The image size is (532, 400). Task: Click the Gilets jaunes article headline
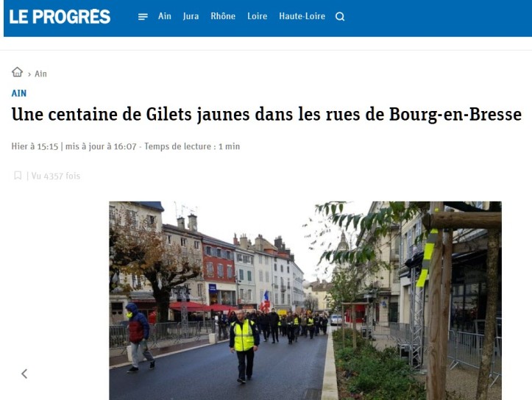click(x=266, y=114)
